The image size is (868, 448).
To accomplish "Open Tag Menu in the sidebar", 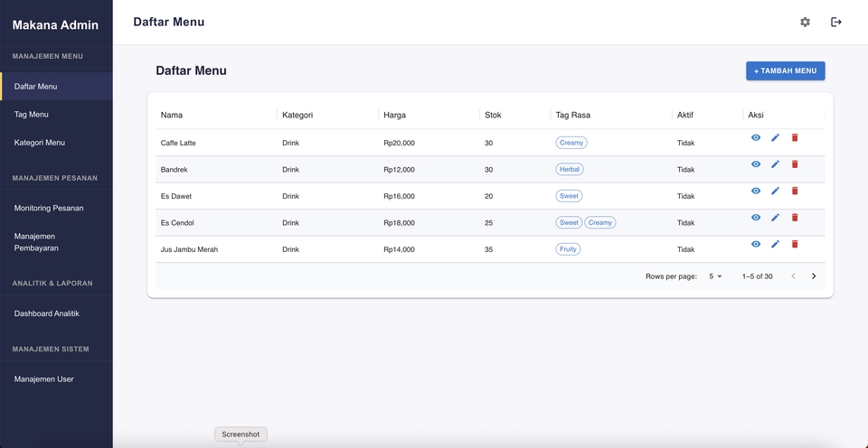I will click(32, 115).
